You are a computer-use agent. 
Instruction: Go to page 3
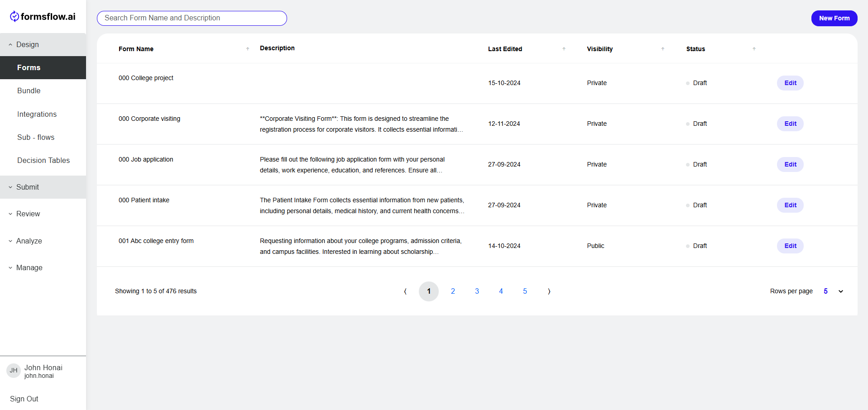[x=477, y=291]
